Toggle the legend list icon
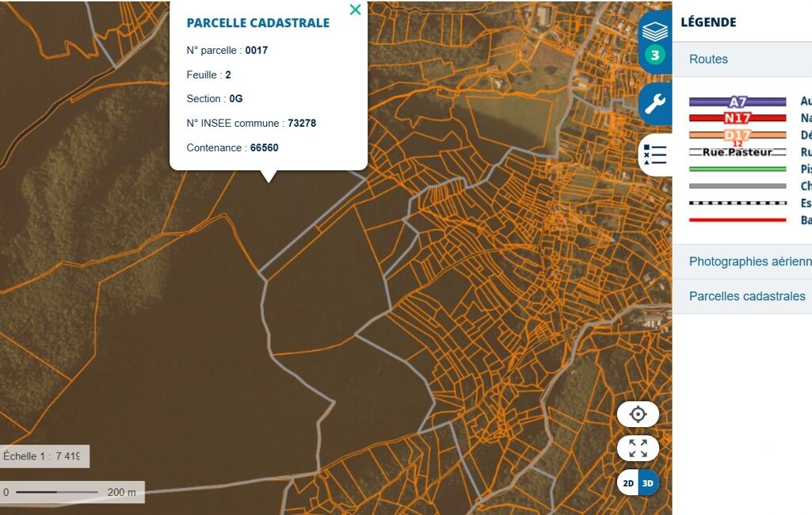 (655, 154)
